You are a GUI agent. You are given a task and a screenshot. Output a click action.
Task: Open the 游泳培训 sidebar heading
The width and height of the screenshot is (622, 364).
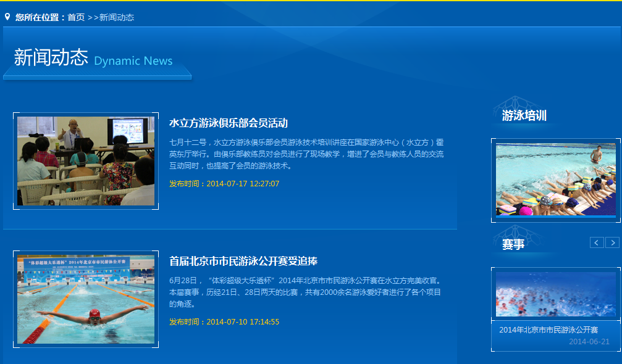(524, 116)
